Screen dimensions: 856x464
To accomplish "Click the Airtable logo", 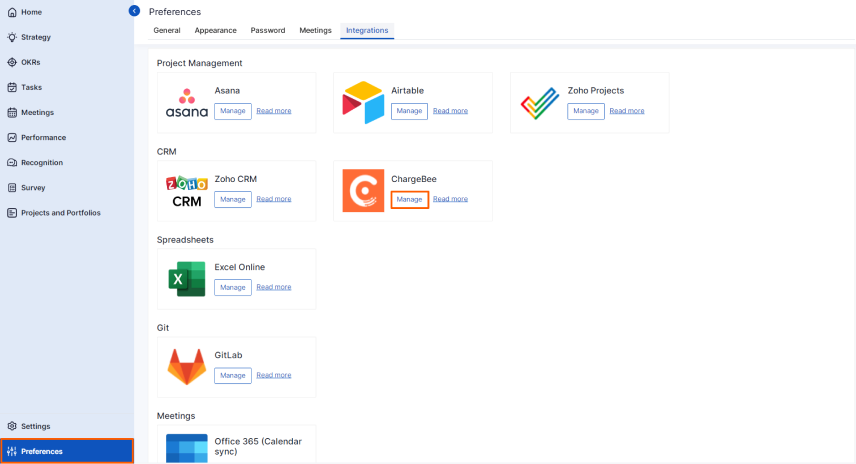I will point(363,103).
